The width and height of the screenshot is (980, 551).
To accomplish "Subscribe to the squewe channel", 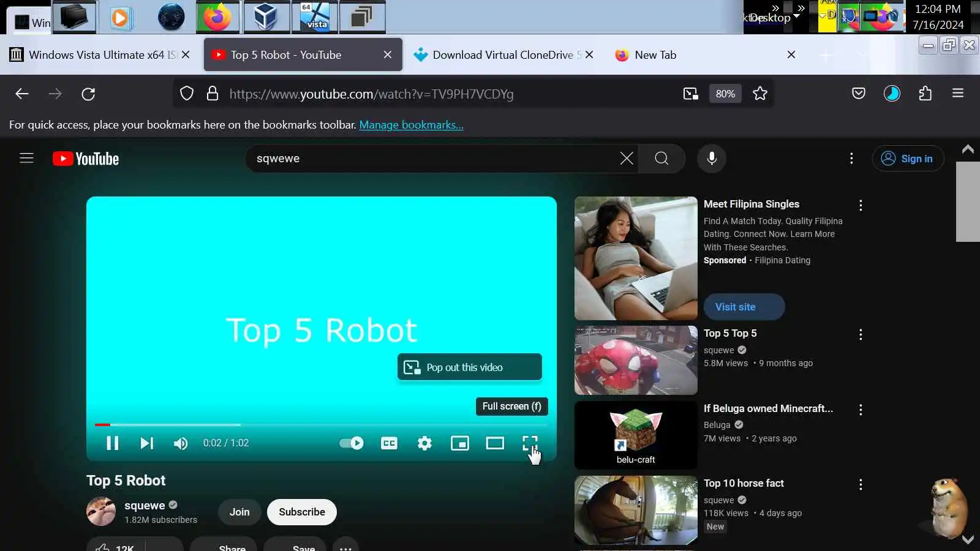I will (302, 512).
